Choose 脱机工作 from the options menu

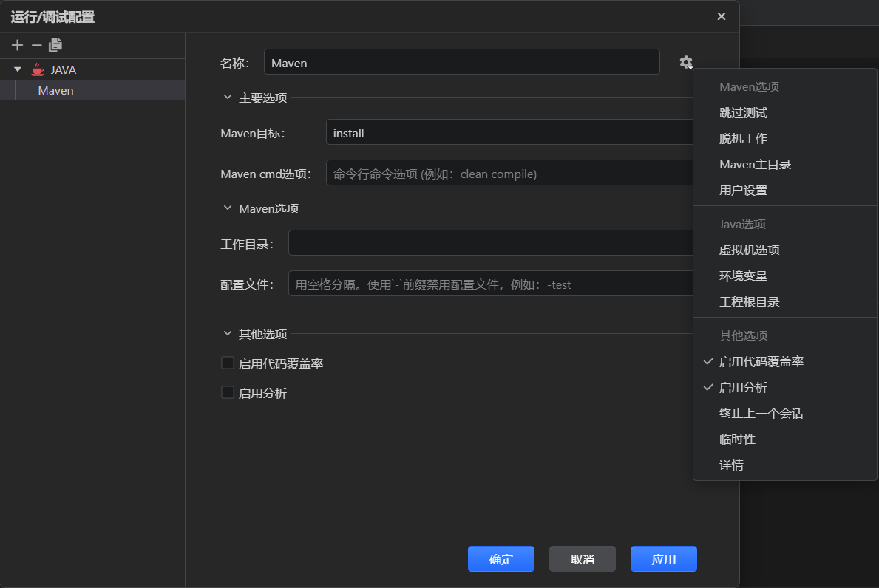click(785, 138)
